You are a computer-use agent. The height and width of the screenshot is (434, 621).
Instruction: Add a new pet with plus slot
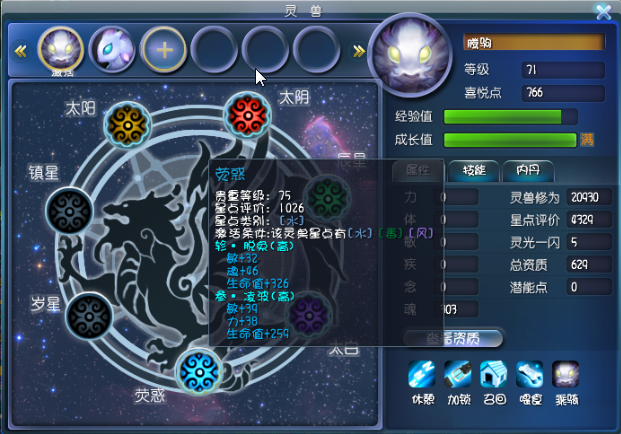pos(164,50)
